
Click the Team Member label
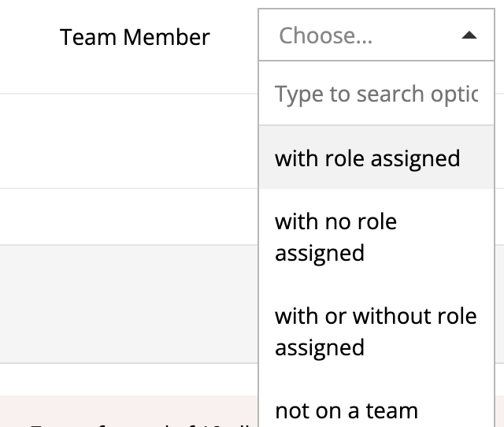click(x=135, y=36)
